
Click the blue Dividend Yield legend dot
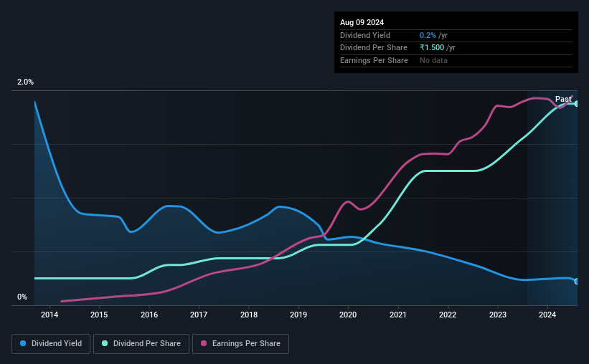click(x=23, y=343)
